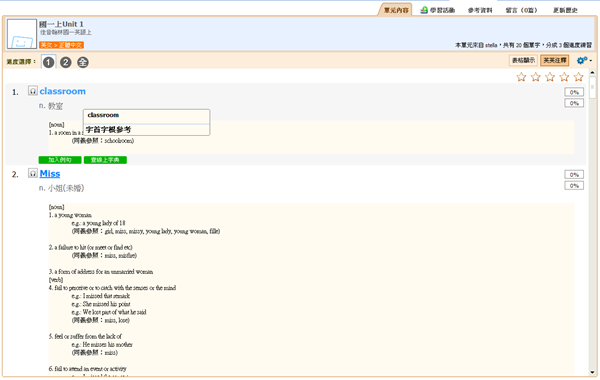Viewport: 600px width, 380px height.
Task: Click the scrollbar up arrow
Action: pyautogui.click(x=592, y=72)
